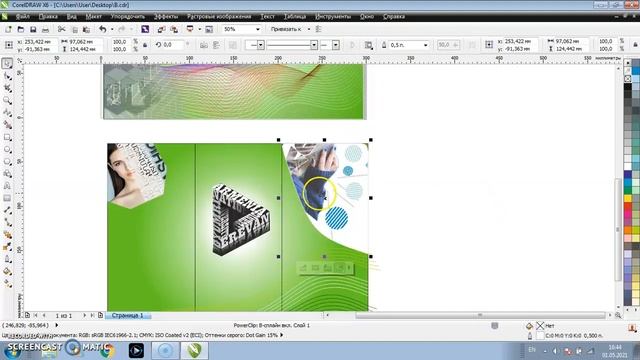Click the rotation angle 0,0 field
This screenshot has width=640, height=360.
pyautogui.click(x=173, y=45)
